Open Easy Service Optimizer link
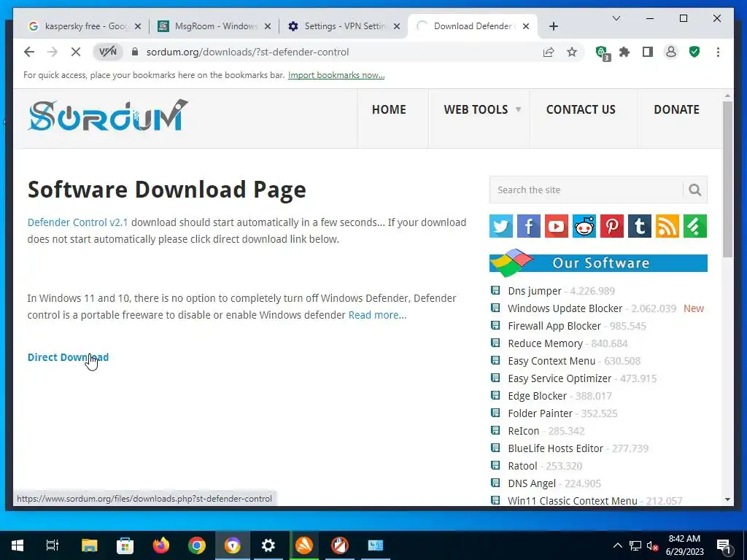747x560 pixels. pos(560,378)
